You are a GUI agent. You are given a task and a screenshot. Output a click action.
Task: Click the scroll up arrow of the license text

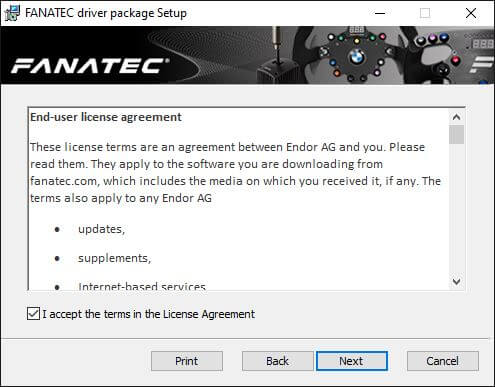coord(456,117)
